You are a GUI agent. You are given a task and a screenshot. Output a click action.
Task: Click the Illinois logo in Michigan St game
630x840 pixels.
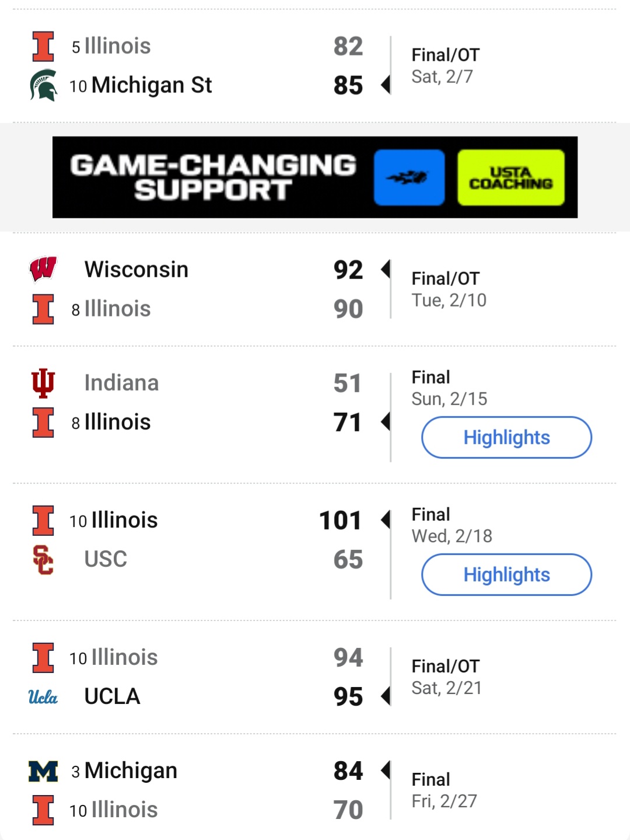click(43, 47)
